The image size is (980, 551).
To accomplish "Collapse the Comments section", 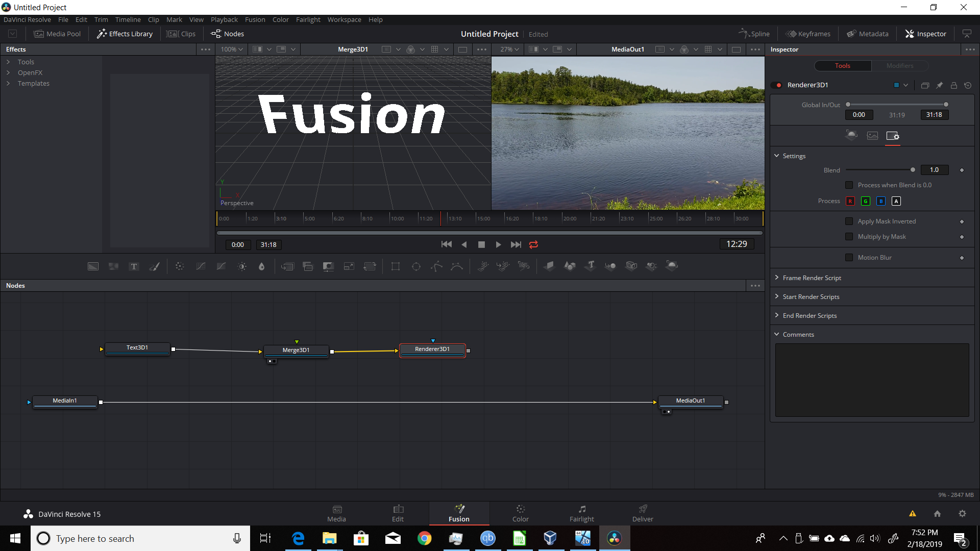I will click(x=777, y=334).
